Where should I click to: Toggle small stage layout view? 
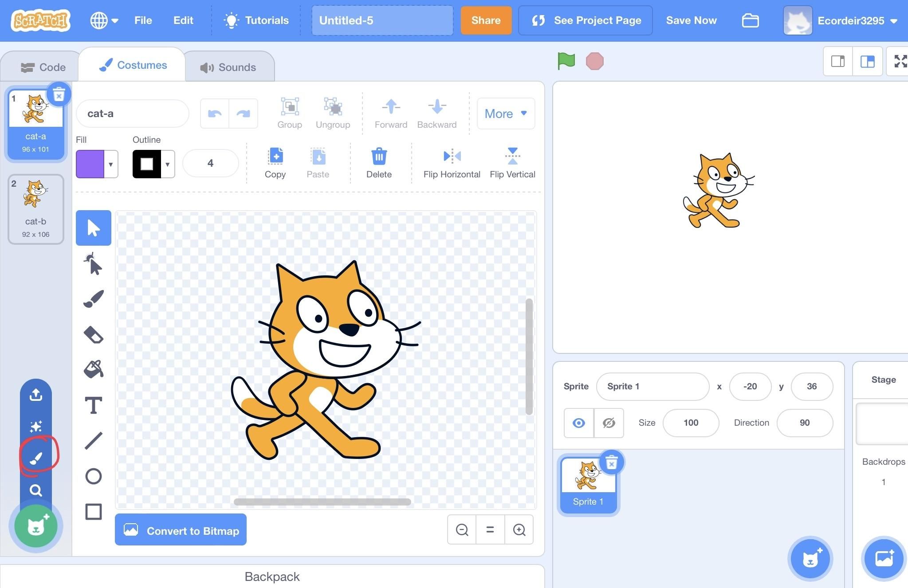point(837,61)
